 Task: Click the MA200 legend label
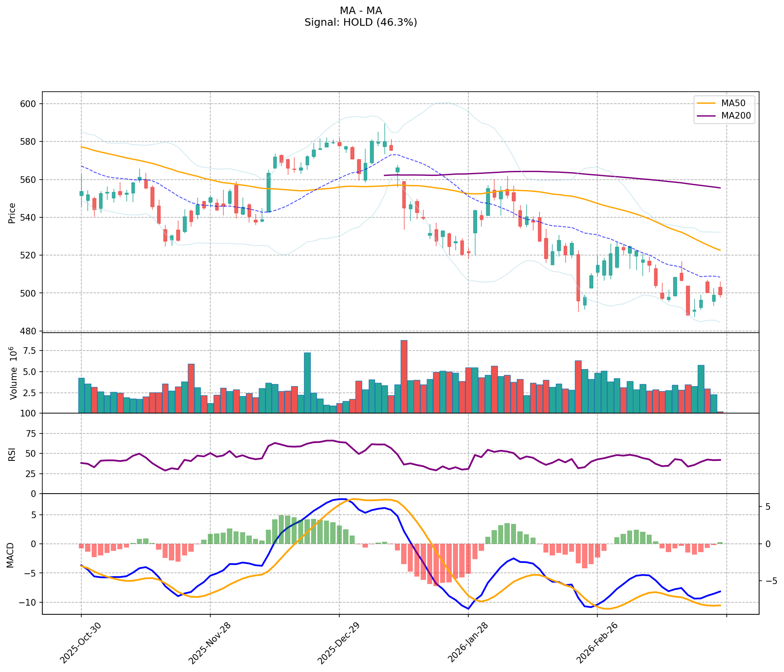click(x=736, y=116)
